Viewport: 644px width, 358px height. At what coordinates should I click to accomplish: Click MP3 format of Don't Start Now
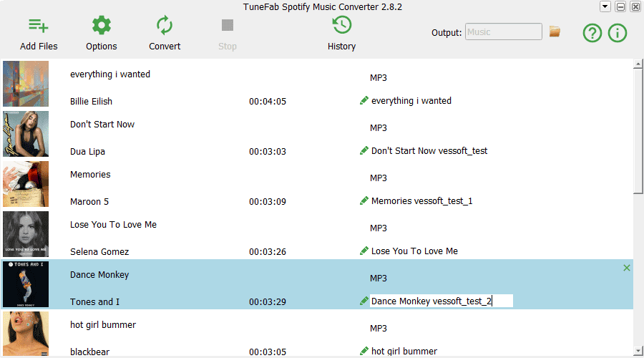click(379, 128)
